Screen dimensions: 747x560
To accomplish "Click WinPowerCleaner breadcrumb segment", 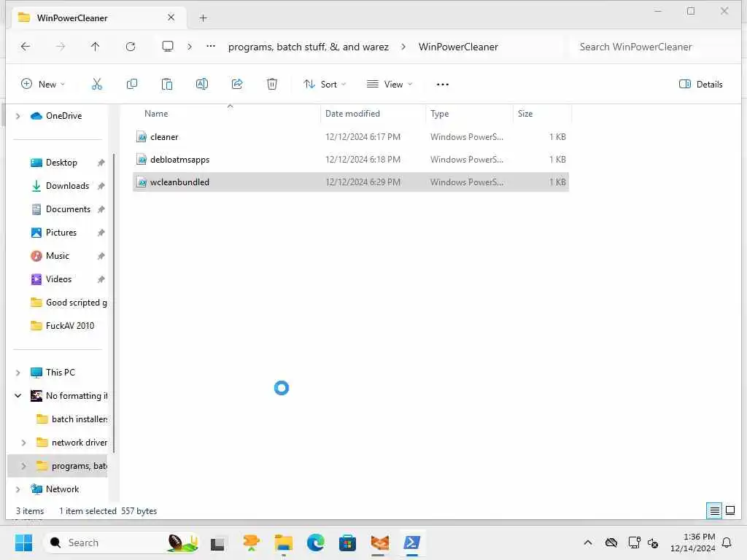I will click(x=458, y=47).
